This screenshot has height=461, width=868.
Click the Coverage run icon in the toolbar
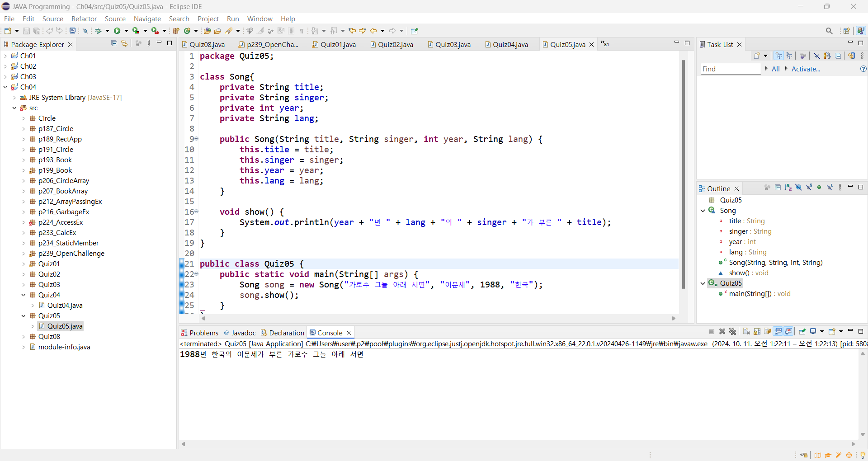pyautogui.click(x=136, y=31)
